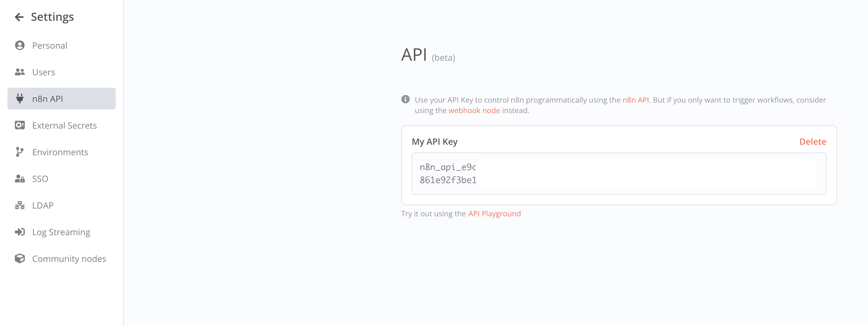
Task: Click the back arrow next to Settings
Action: [19, 17]
